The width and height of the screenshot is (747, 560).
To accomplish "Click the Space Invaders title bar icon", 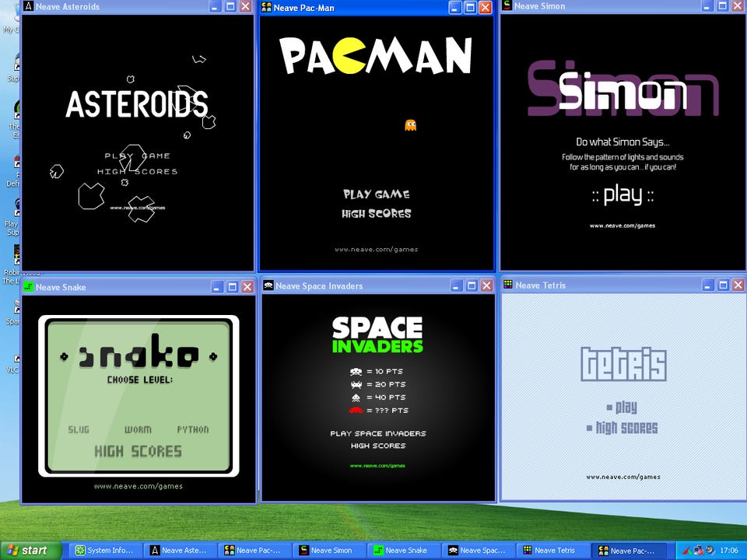I will [x=268, y=285].
